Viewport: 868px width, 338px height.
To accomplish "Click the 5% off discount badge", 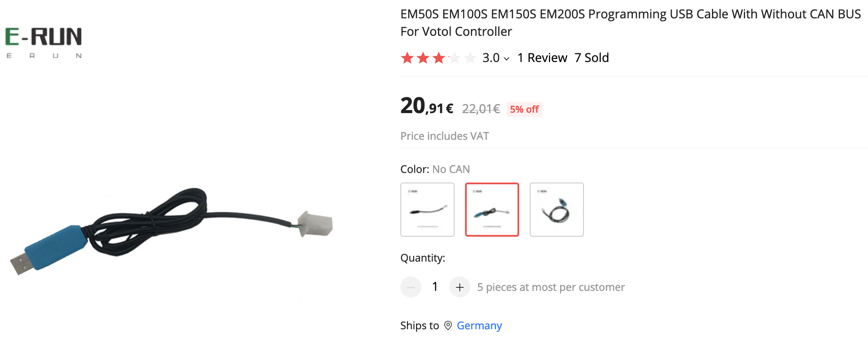I will (524, 109).
